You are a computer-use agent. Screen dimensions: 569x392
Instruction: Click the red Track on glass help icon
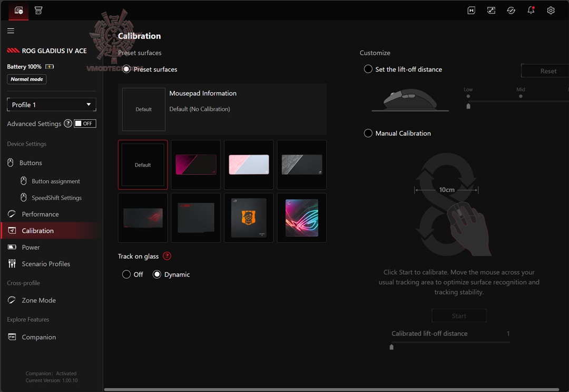coord(167,256)
